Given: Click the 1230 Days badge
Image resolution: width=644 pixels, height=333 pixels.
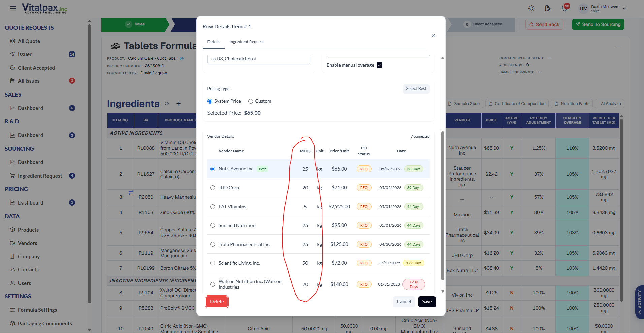Looking at the screenshot, I should (414, 284).
